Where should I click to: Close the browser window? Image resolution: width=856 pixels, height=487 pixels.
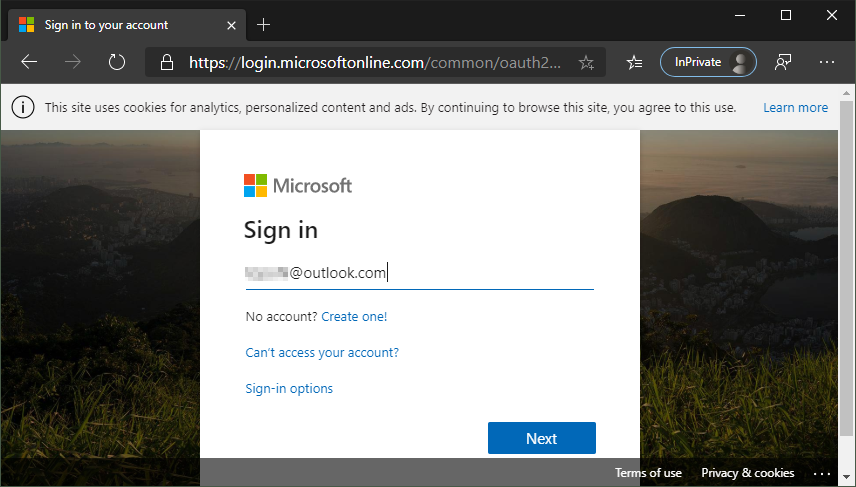[831, 15]
